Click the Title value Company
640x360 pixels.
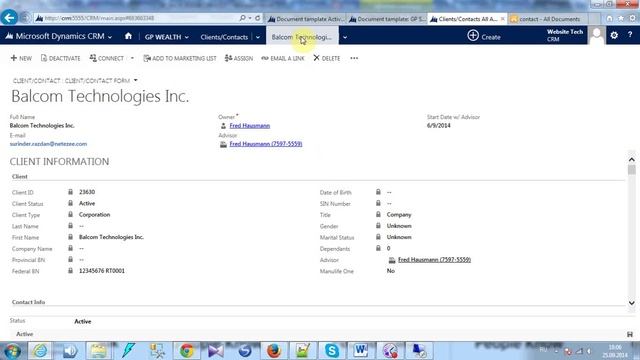tap(399, 214)
